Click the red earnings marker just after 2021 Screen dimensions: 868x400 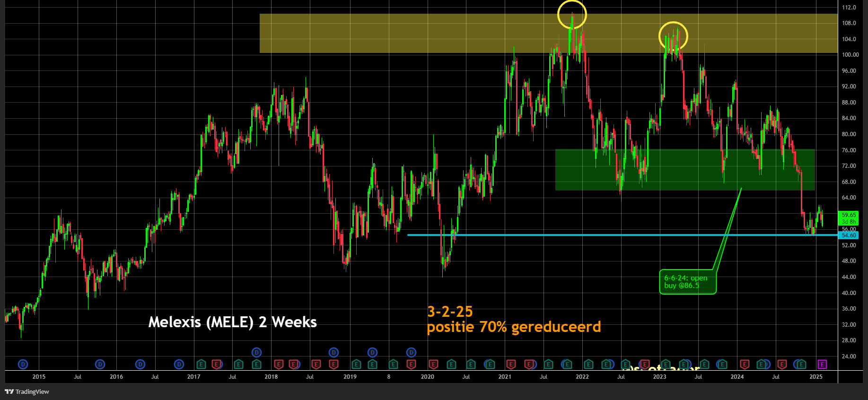coord(511,364)
